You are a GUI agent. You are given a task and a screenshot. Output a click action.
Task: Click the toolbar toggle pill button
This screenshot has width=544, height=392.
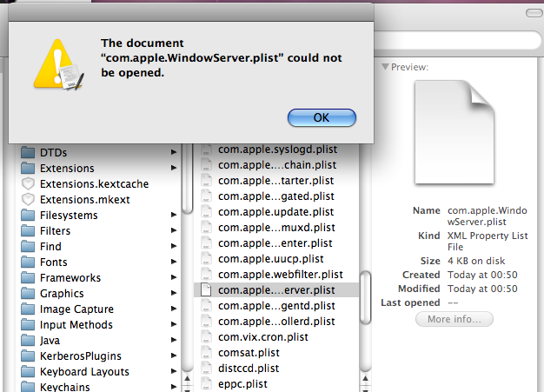tap(534, 13)
